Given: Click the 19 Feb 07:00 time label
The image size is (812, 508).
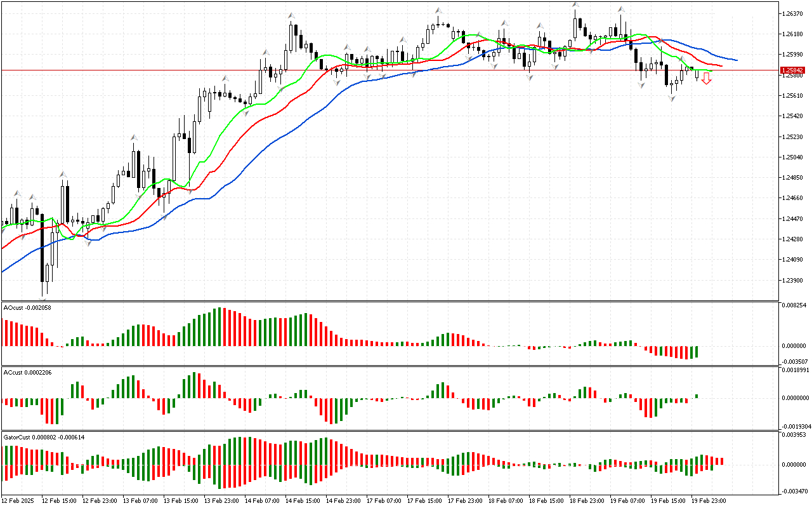Looking at the screenshot, I should point(628,500).
